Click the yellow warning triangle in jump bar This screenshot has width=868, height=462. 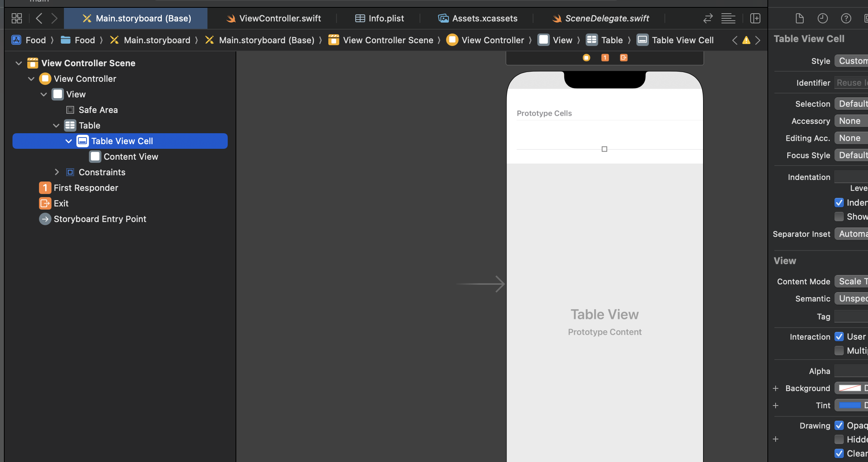746,40
